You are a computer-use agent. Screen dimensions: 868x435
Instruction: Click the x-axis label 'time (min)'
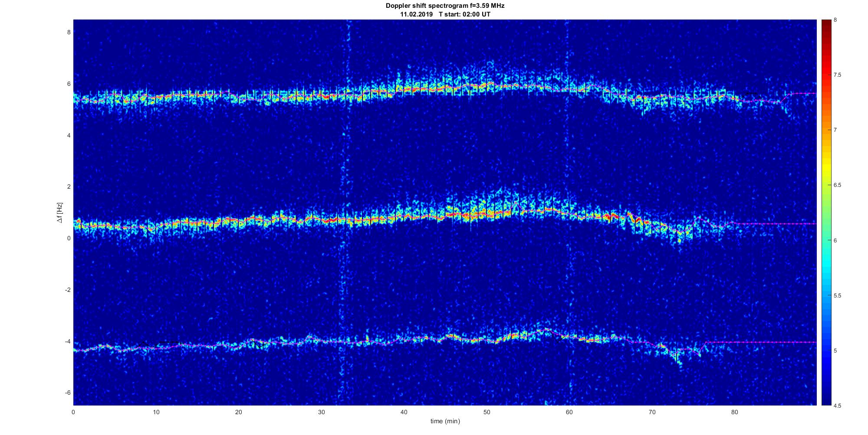coord(445,421)
